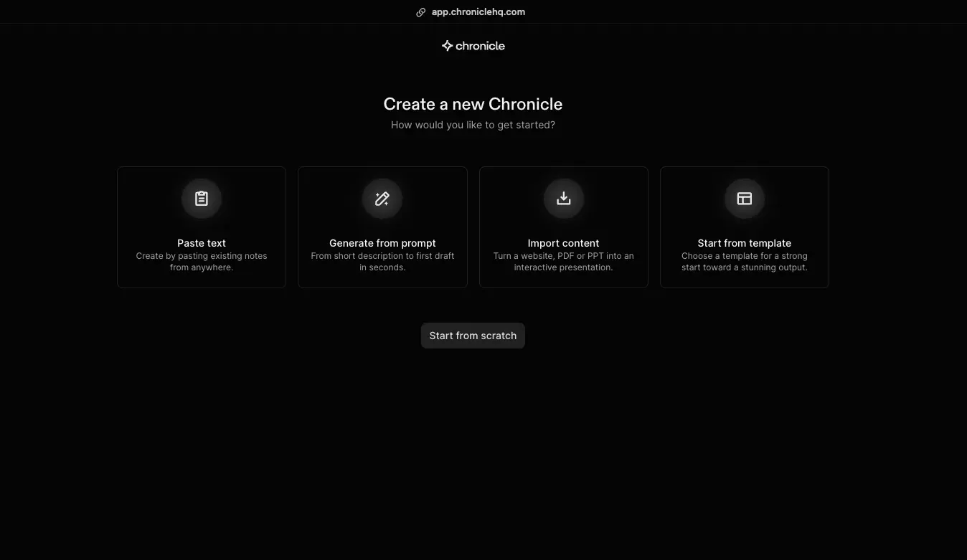Pick Start from template for a strong start
The image size is (967, 560).
pos(744,227)
